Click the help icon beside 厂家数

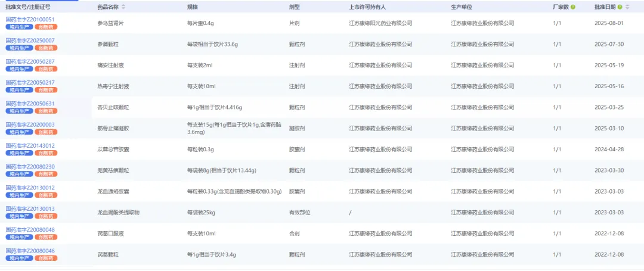coord(573,7)
